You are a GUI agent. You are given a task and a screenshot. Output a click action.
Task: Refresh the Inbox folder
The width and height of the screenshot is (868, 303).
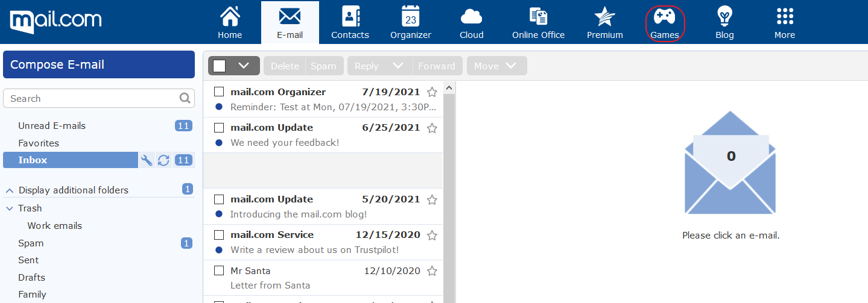(163, 160)
